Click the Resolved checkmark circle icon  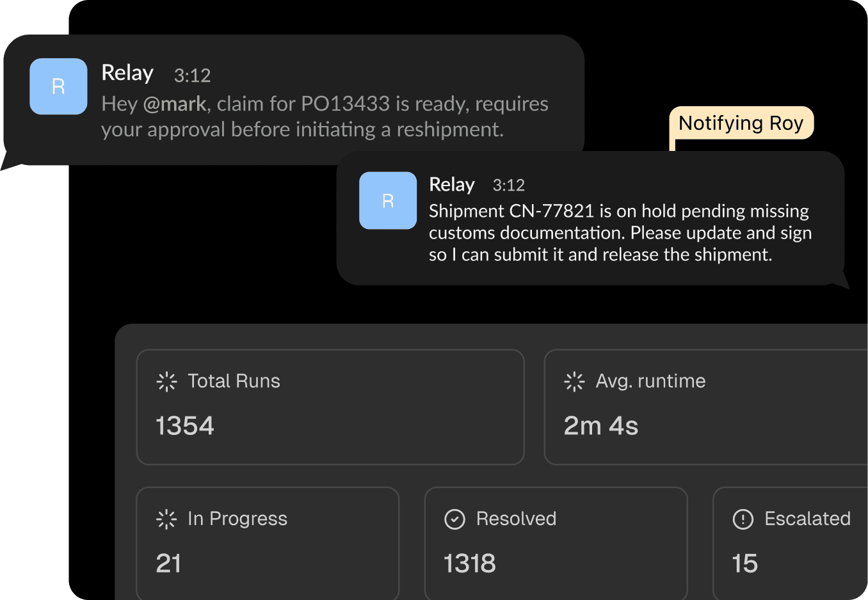click(454, 519)
